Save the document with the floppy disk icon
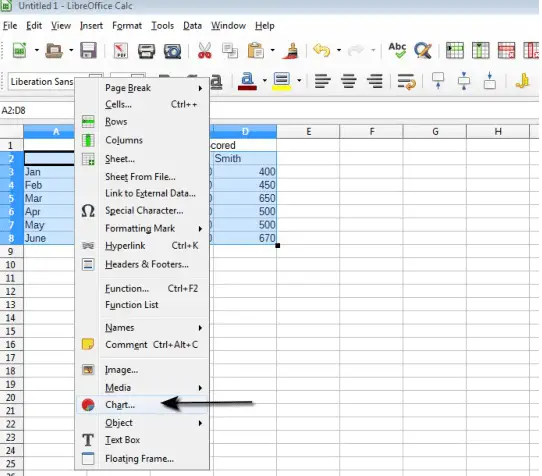Image resolution: width=542 pixels, height=476 pixels. click(x=88, y=50)
